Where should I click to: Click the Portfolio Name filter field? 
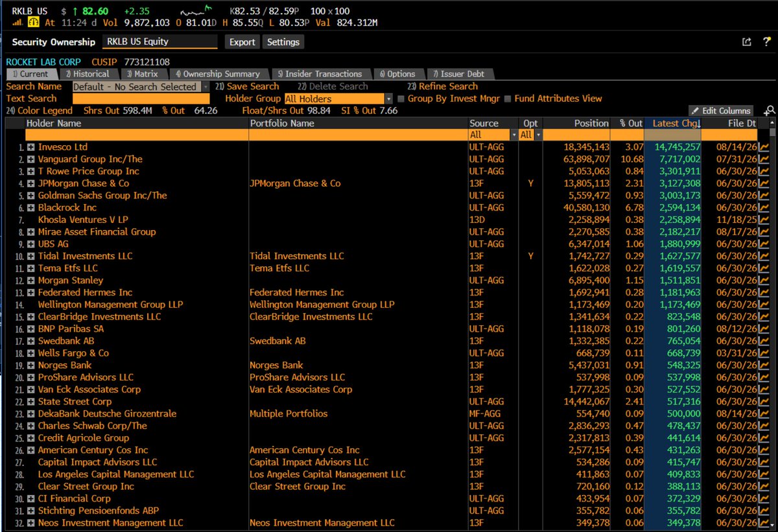coord(359,135)
